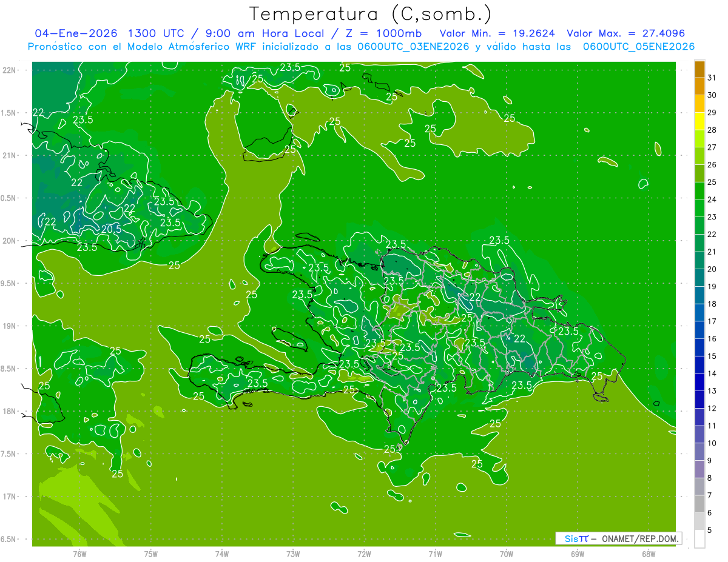Click the '72W' longitude axis label

364,554
